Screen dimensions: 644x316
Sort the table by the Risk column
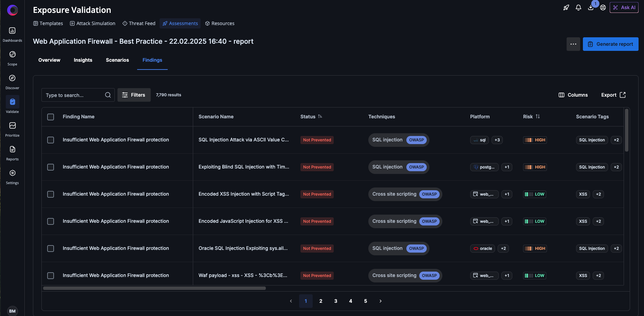[x=537, y=116]
